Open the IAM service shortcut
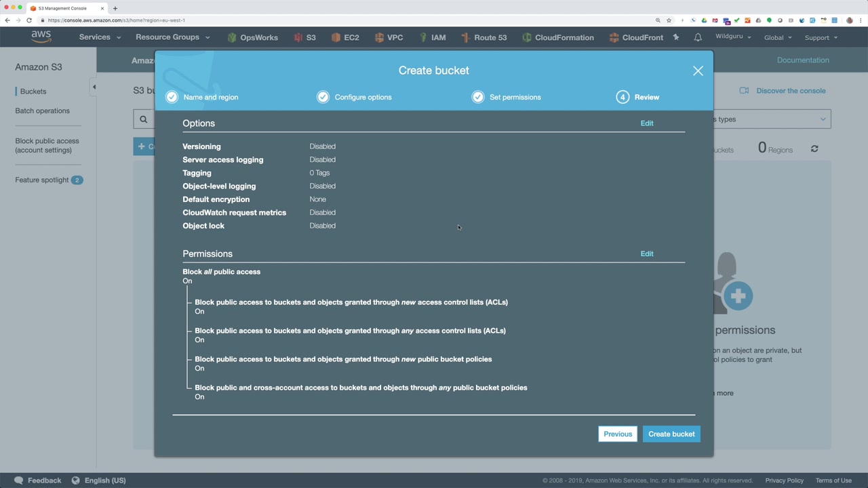Viewport: 868px width, 488px height. tap(433, 37)
